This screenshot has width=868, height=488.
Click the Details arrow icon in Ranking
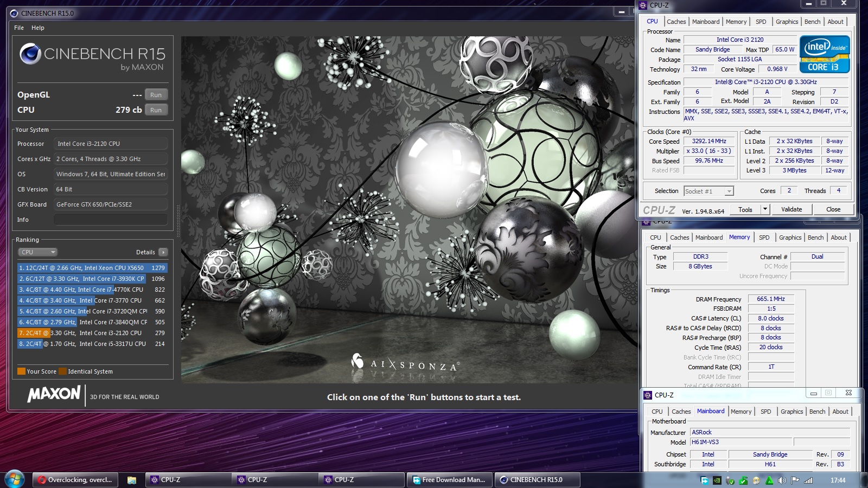tap(163, 252)
